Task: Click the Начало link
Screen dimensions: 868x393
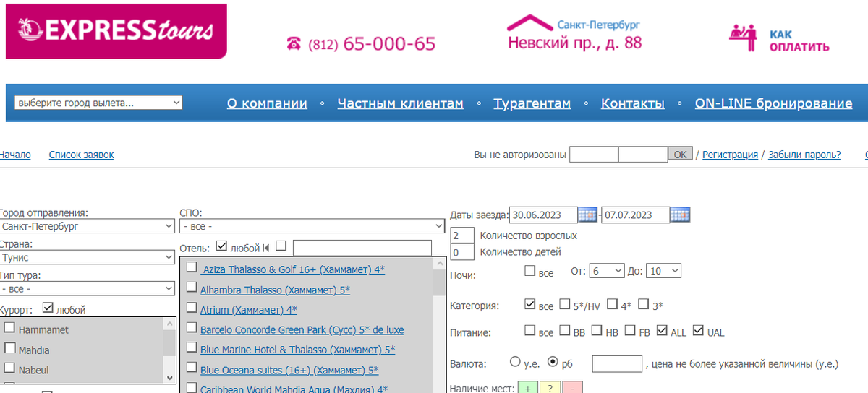Action: 14,155
